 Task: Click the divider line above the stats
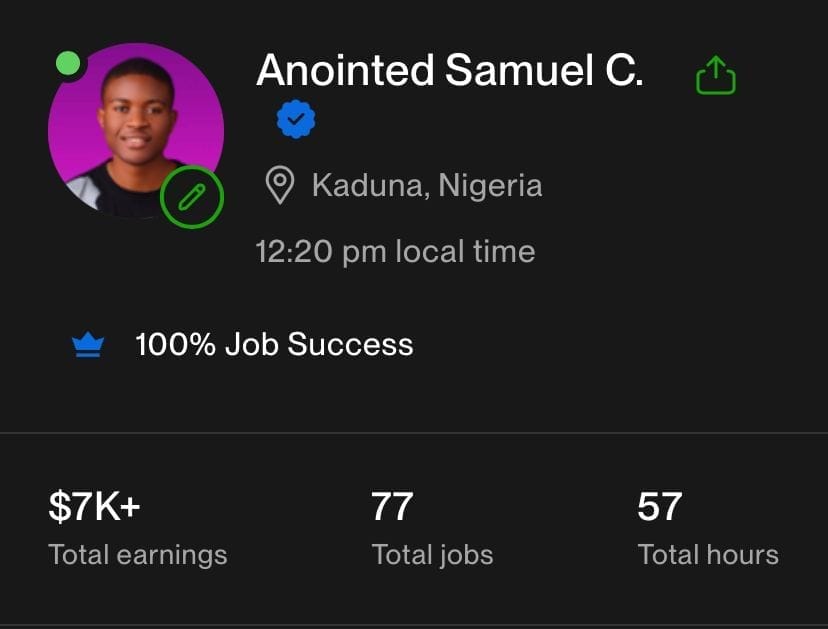click(x=414, y=433)
